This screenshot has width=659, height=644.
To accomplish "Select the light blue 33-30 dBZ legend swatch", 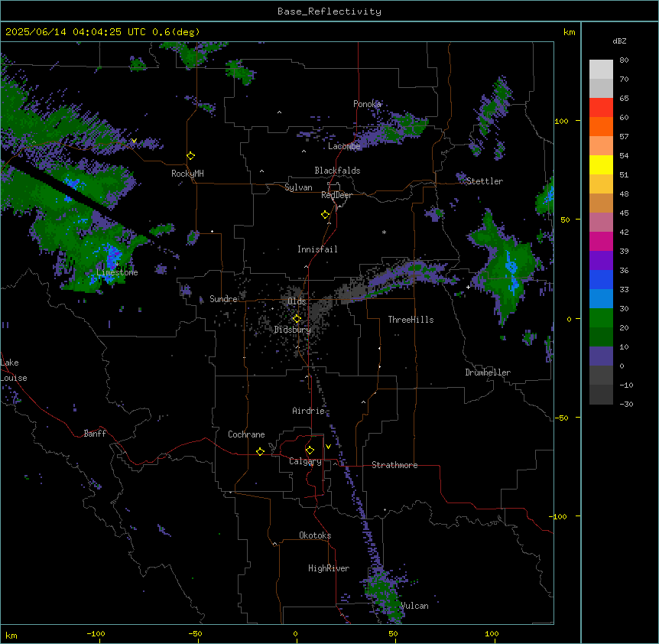I will (601, 299).
